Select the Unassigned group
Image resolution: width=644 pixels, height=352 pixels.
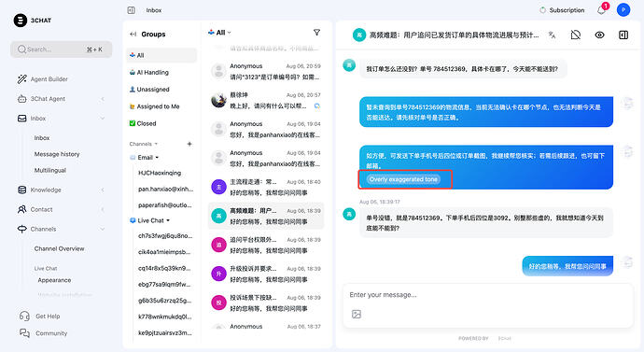click(161, 89)
